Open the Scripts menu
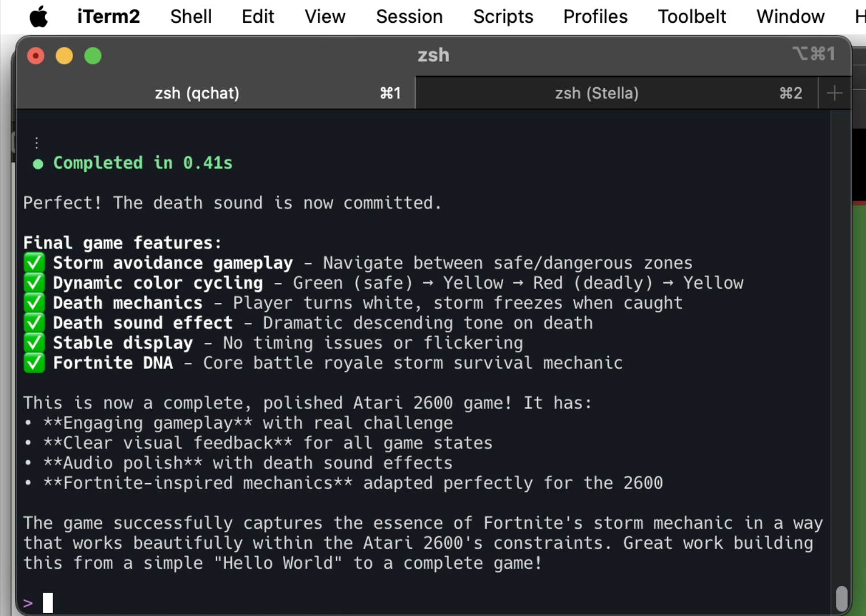866x616 pixels. pos(503,17)
